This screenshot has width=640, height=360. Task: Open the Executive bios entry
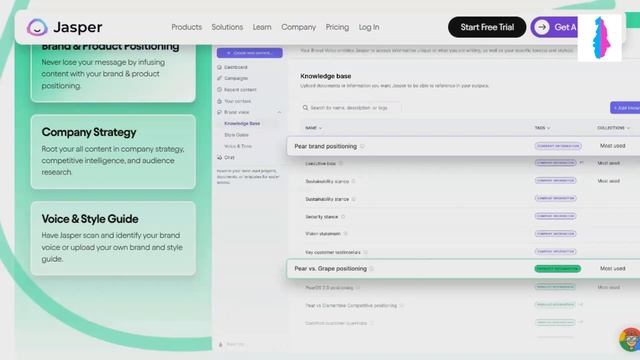click(x=320, y=163)
